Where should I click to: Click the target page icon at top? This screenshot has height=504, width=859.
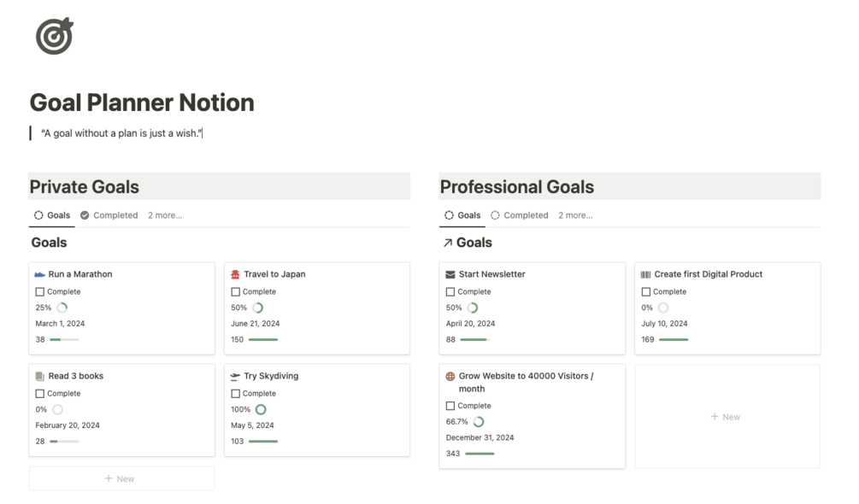pos(54,36)
